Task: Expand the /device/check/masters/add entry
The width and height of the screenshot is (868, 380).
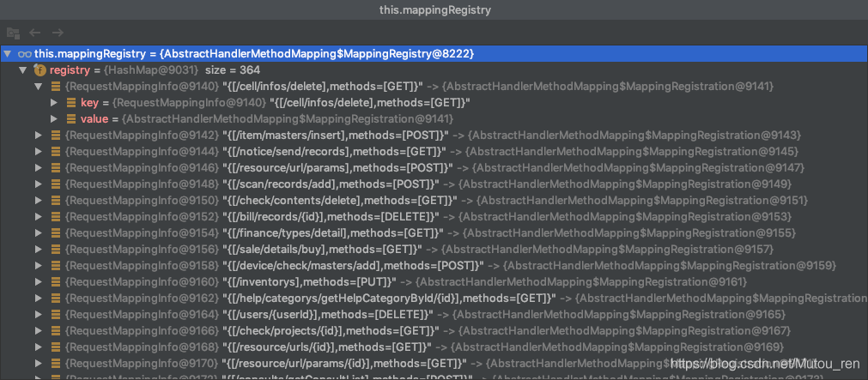Action: [x=38, y=266]
